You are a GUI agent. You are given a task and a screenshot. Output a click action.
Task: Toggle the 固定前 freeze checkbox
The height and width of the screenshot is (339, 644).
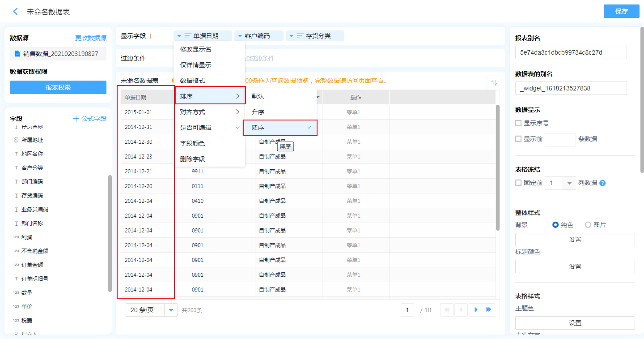518,183
